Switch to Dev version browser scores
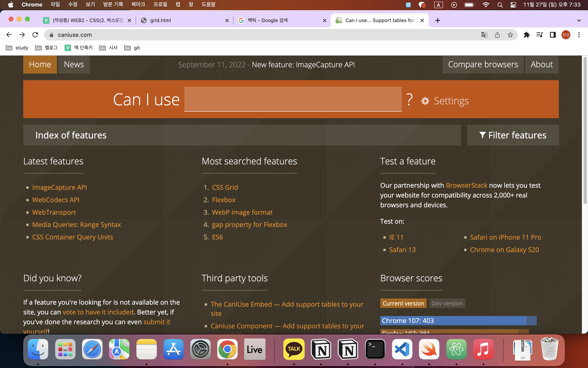This screenshot has width=588, height=368. [447, 303]
